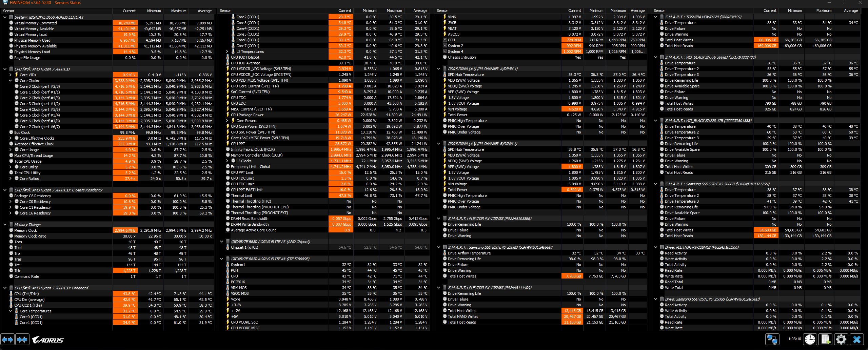Viewport: 868px width, 350px height.
Task: Collapse the System: GIGABYTE B650 AORUS ELITE AX group
Action: tap(5, 17)
